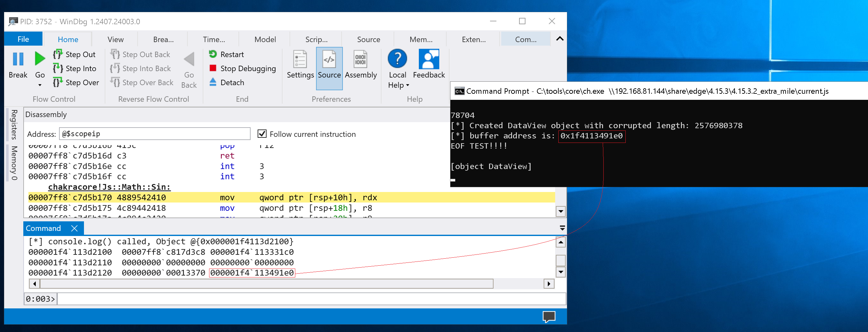Screen dimensions: 868x332
Task: Close the Command tab
Action: pos(74,228)
